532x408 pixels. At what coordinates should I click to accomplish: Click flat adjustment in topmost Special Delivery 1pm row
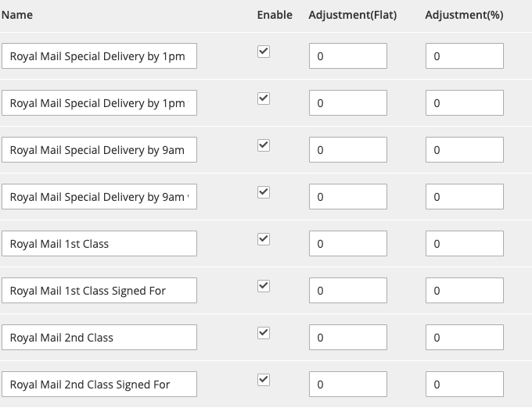coord(348,56)
